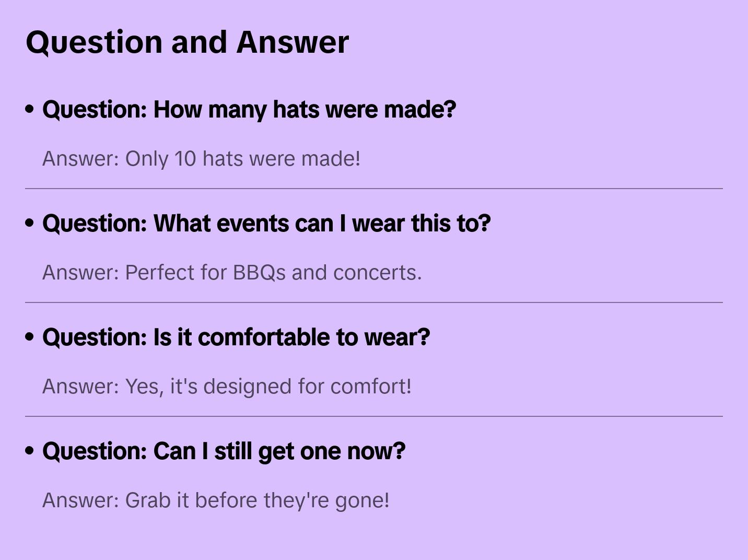Expand "How many hats were made?" question
This screenshot has height=560, width=748.
click(249, 109)
